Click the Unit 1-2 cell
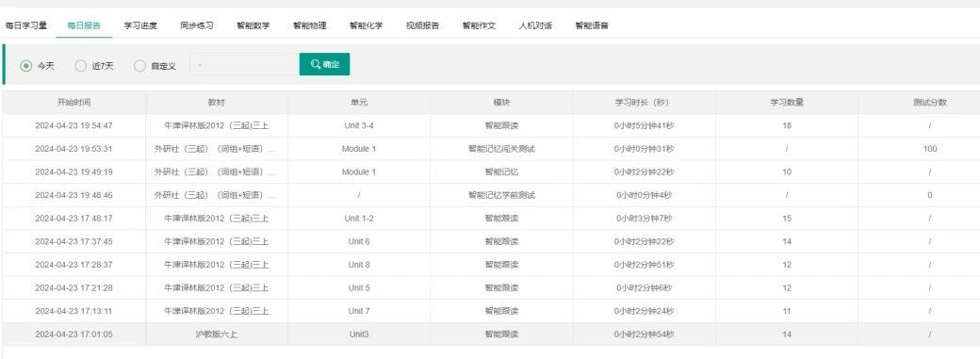Screen dimensions: 980x359 (359, 219)
